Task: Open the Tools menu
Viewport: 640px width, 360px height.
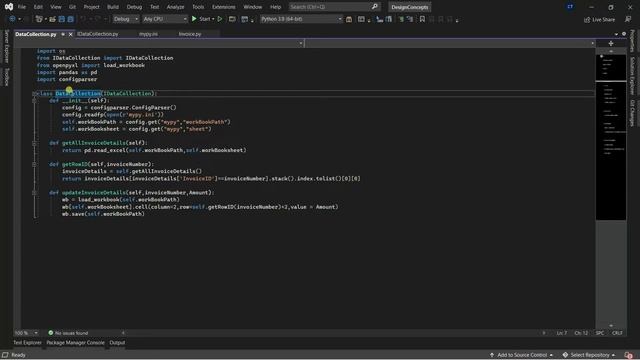Action: coord(198,7)
